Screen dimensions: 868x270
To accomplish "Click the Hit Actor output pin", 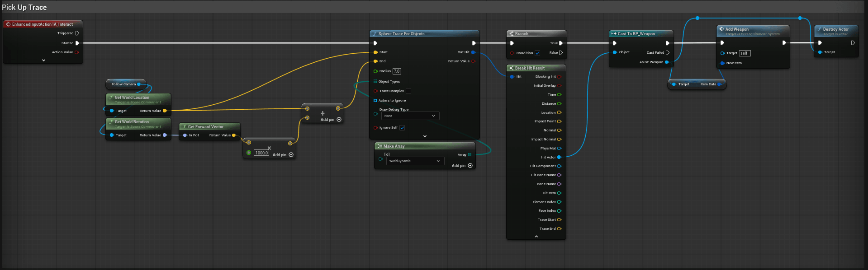I will 559,157.
